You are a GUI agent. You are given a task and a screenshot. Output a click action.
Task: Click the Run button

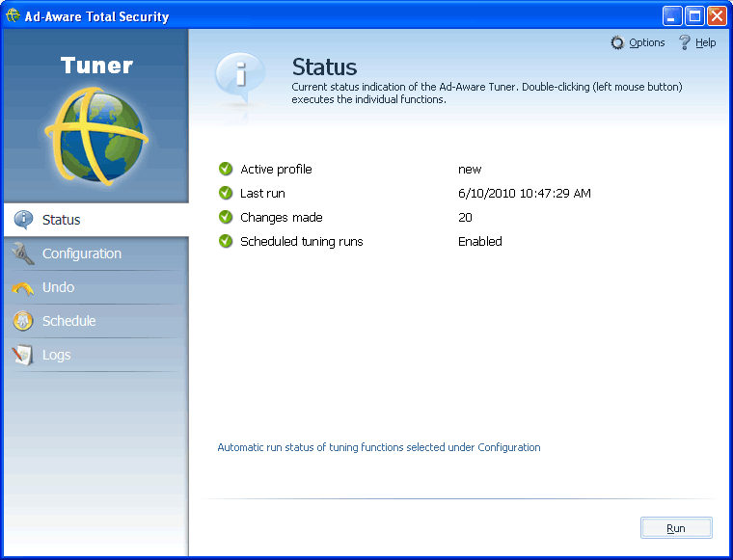click(x=676, y=528)
